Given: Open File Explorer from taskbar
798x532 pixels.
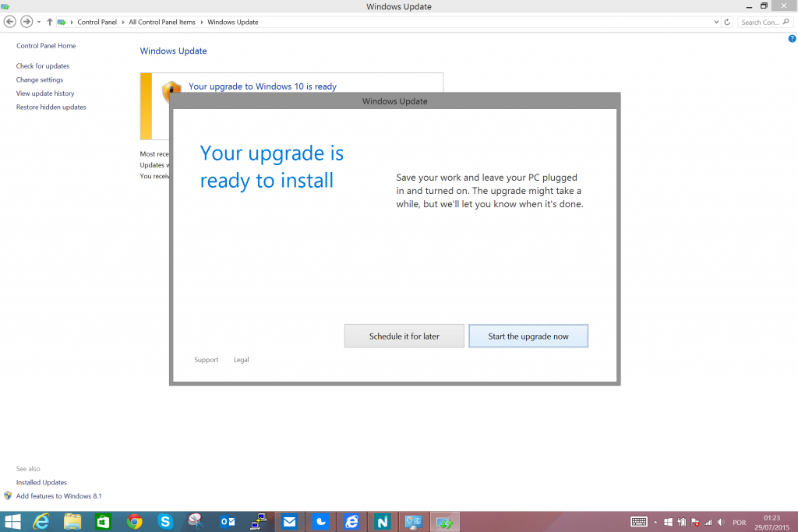Looking at the screenshot, I should (72, 522).
